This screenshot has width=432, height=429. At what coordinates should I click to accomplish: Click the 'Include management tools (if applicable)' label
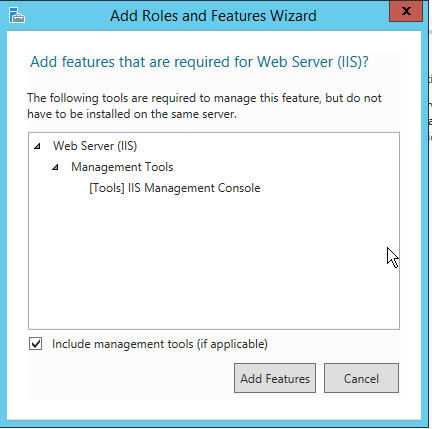pyautogui.click(x=160, y=344)
